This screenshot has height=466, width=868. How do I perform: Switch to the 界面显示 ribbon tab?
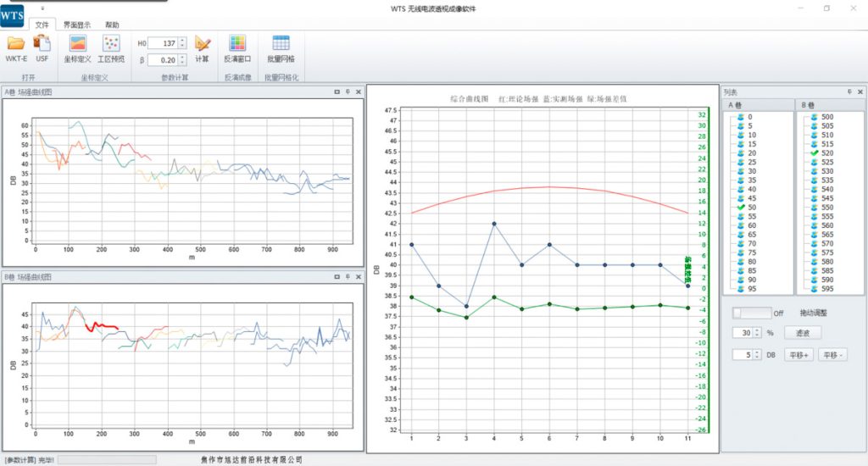coord(76,25)
